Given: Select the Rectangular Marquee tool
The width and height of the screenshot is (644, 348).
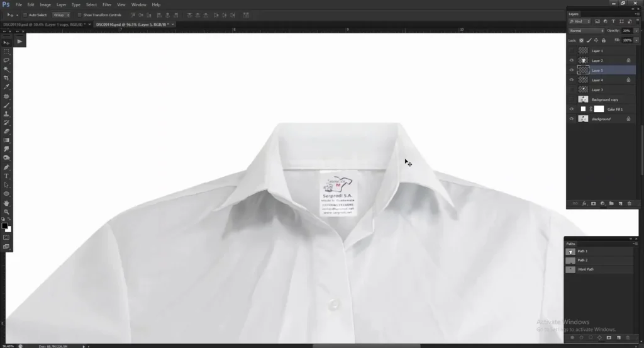Looking at the screenshot, I should (6, 51).
